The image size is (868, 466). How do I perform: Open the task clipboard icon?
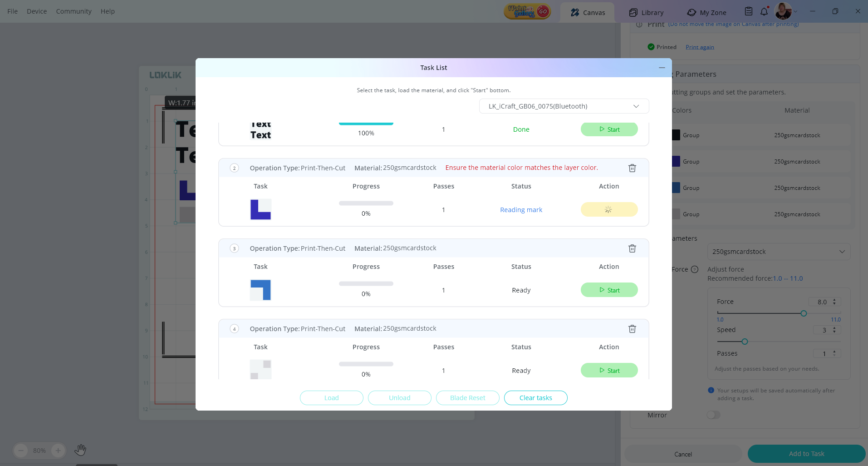coord(749,12)
